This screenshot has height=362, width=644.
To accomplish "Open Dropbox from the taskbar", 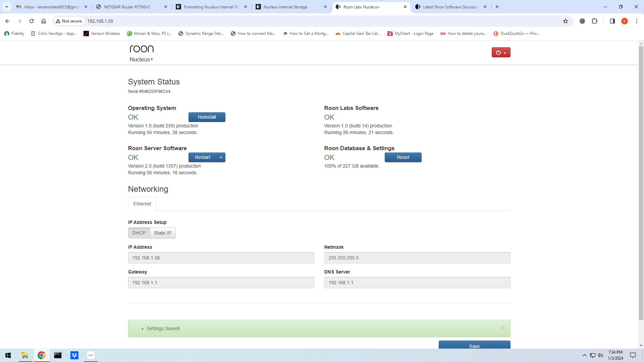I will pos(74,355).
